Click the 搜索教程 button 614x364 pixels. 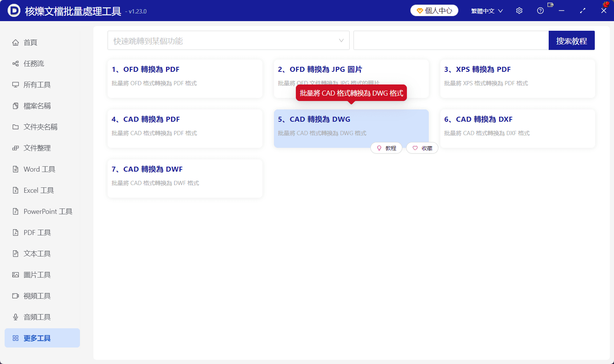click(x=571, y=40)
